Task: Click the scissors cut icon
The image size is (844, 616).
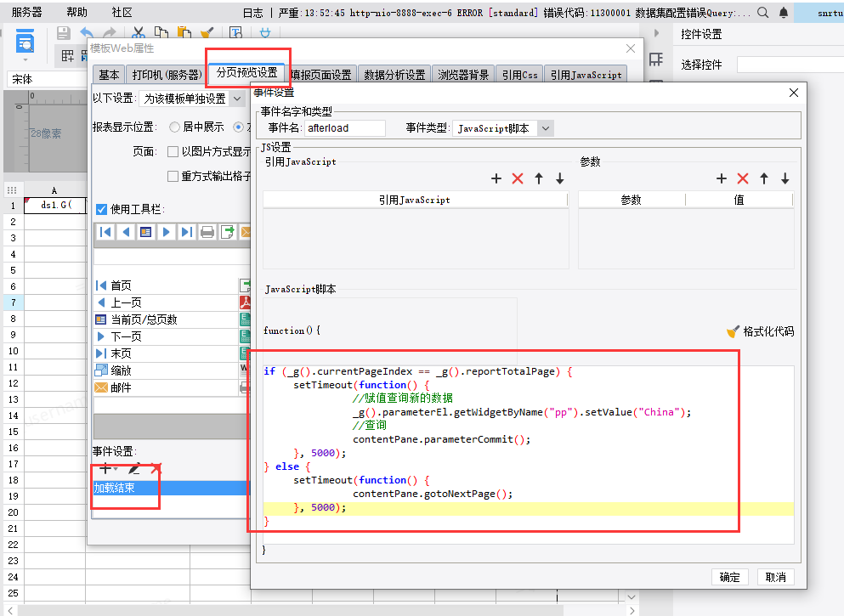Action: pos(139,33)
